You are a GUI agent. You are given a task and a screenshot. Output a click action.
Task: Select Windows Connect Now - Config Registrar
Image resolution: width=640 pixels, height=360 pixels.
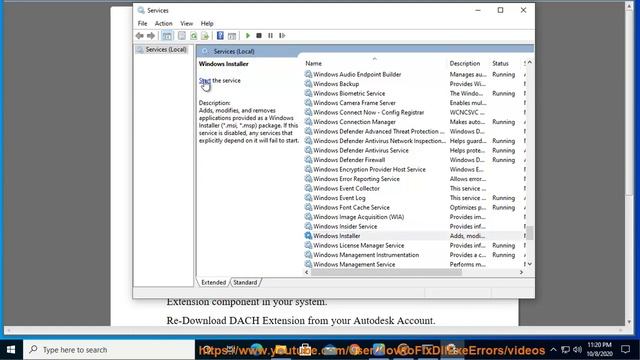[x=369, y=112]
